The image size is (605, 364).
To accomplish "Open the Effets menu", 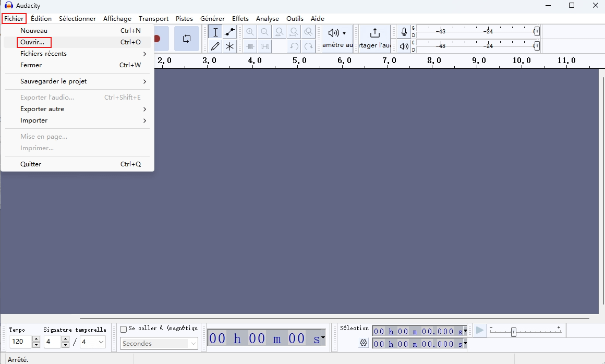I will click(240, 19).
